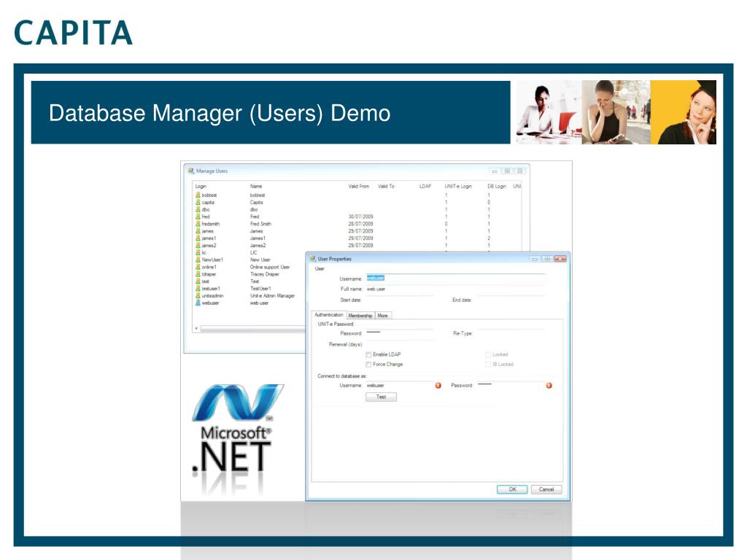The image size is (747, 560).
Task: Click the user icon beside uniteadmin
Action: (198, 295)
